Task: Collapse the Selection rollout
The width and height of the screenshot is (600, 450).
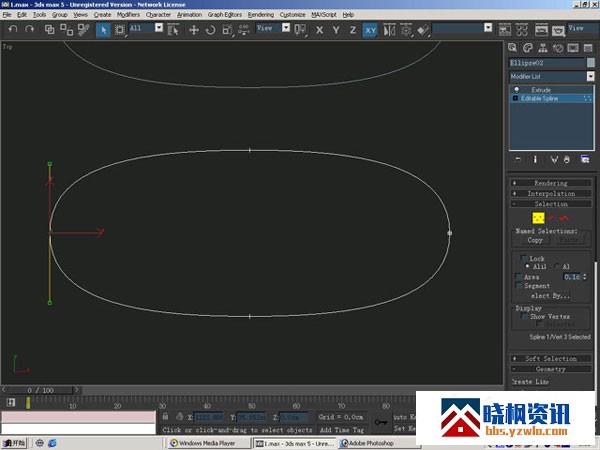Action: coord(551,204)
